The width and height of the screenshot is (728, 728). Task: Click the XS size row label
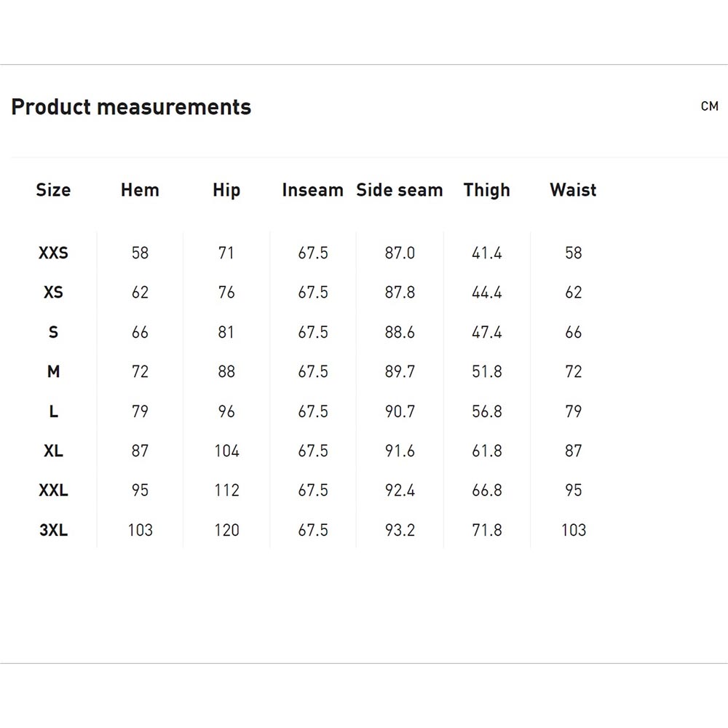53,293
